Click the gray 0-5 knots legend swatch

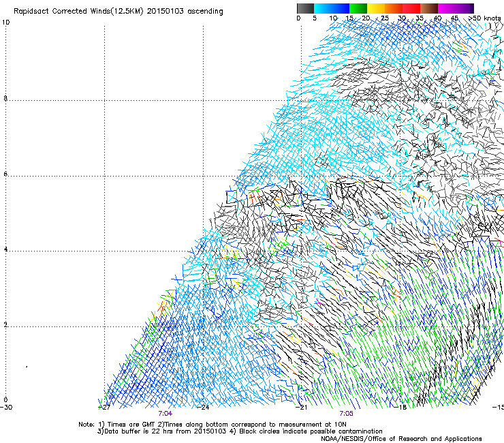(305, 8)
